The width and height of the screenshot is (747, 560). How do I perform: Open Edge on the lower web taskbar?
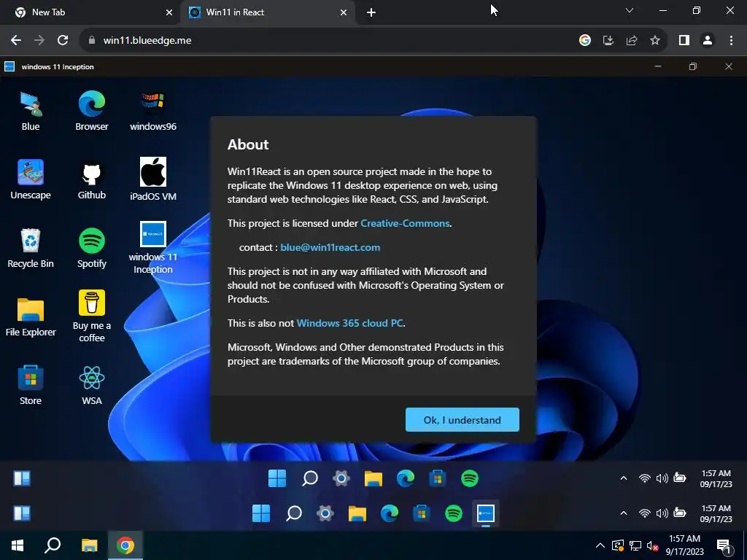[390, 513]
